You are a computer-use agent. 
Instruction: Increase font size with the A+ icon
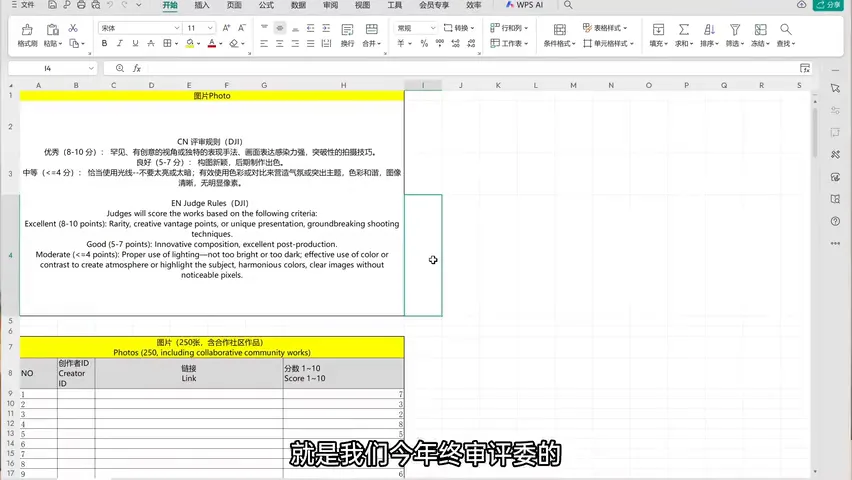227,28
